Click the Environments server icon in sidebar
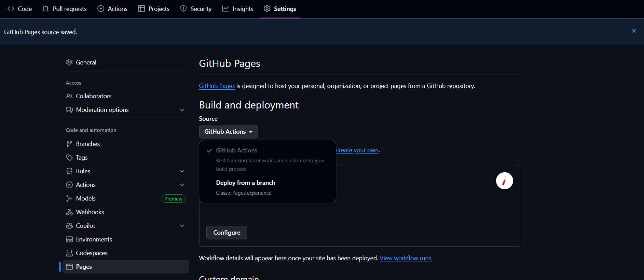644x280 pixels. [x=69, y=239]
